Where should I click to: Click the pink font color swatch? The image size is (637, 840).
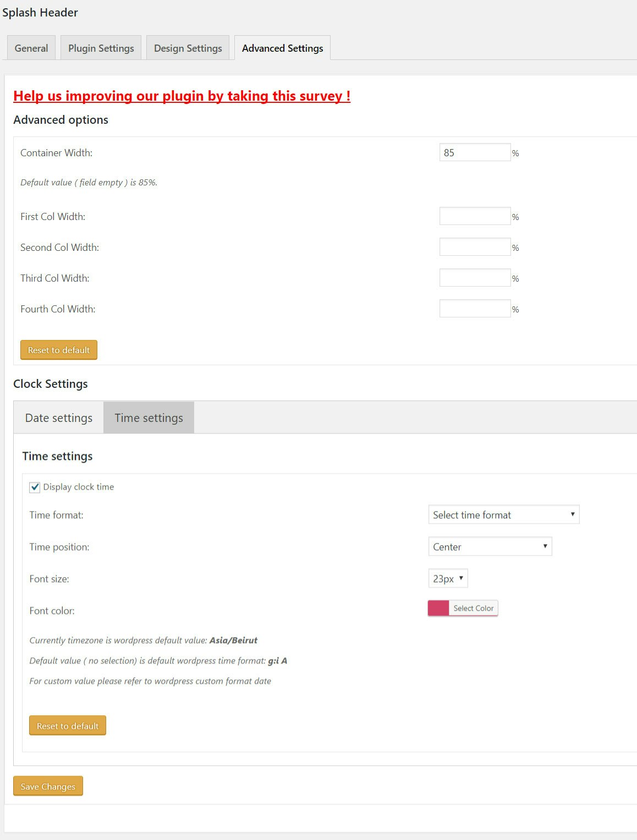tap(438, 608)
